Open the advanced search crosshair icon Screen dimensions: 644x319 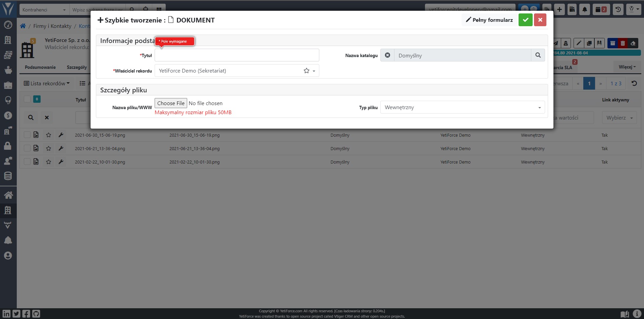[145, 9]
